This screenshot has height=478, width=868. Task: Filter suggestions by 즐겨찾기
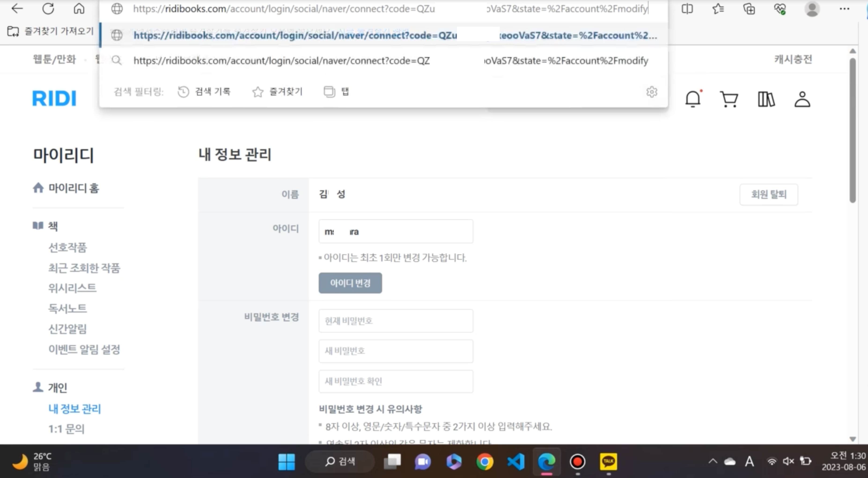[x=277, y=91]
